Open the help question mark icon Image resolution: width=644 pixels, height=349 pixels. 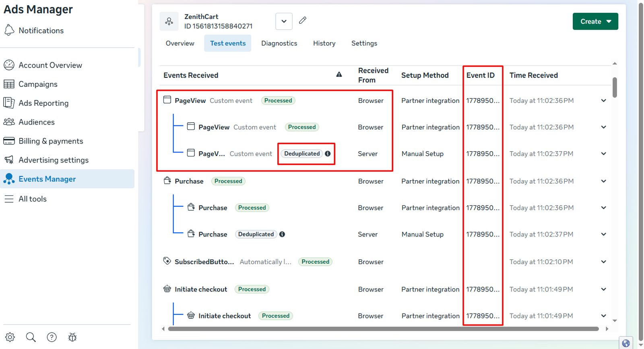[x=52, y=337]
